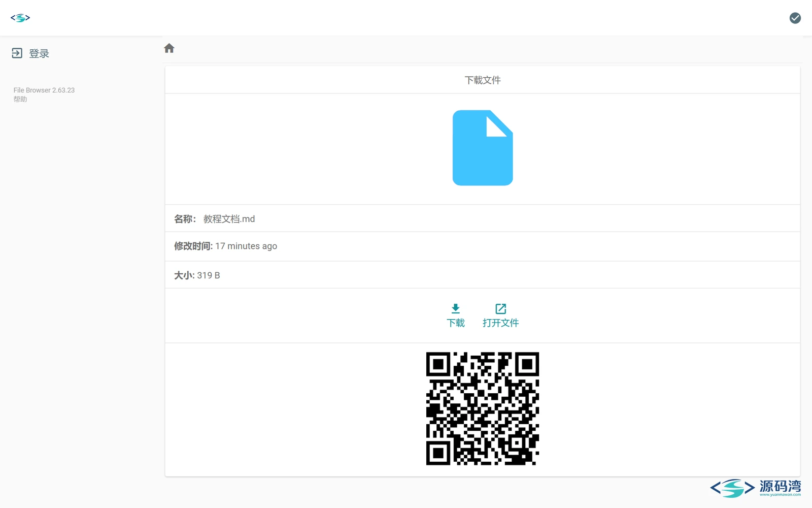Click the File Browser 2.63.23 version text
The image size is (812, 508).
point(44,90)
